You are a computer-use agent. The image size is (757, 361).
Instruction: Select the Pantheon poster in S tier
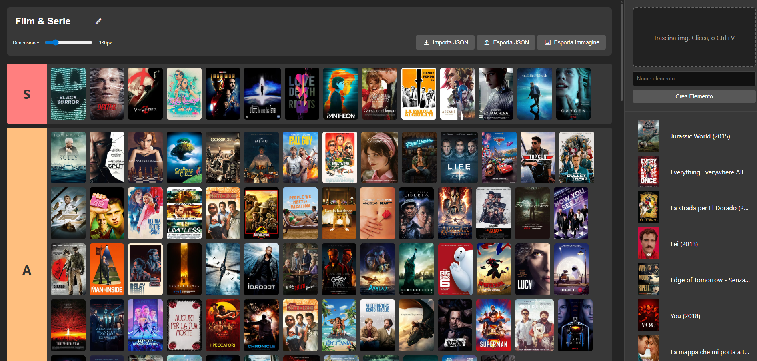click(340, 94)
